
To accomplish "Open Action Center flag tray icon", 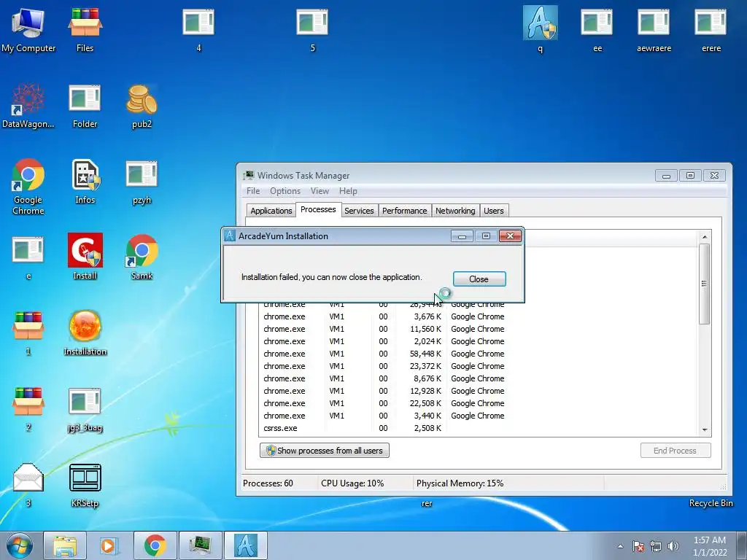I will click(638, 546).
